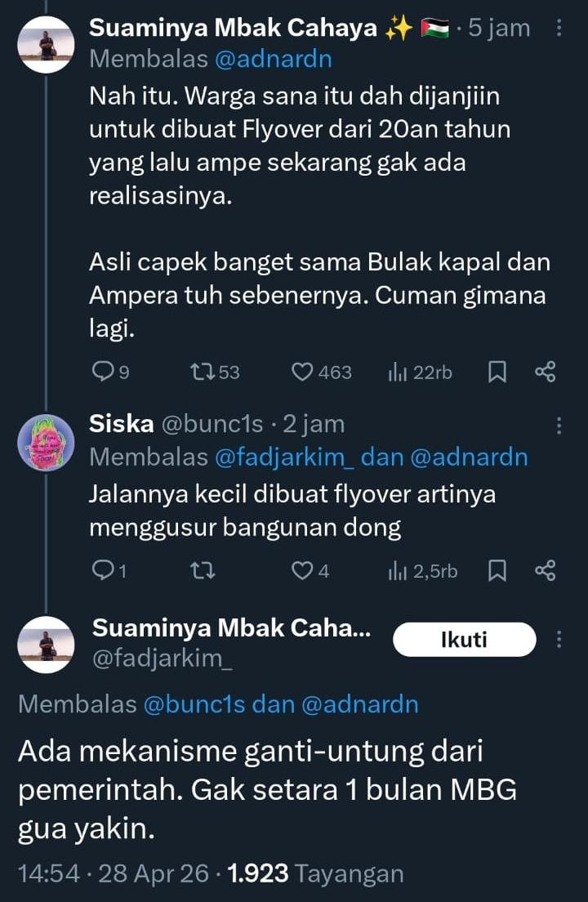Share the first tweet by Suaminya Mbak Cahaya
The image size is (588, 902).
coord(545,373)
